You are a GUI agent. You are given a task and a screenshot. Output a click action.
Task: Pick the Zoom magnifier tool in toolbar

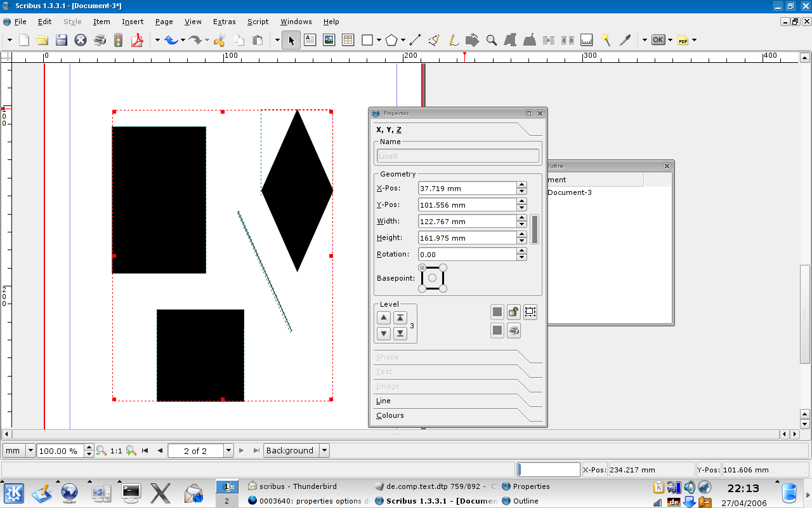491,40
